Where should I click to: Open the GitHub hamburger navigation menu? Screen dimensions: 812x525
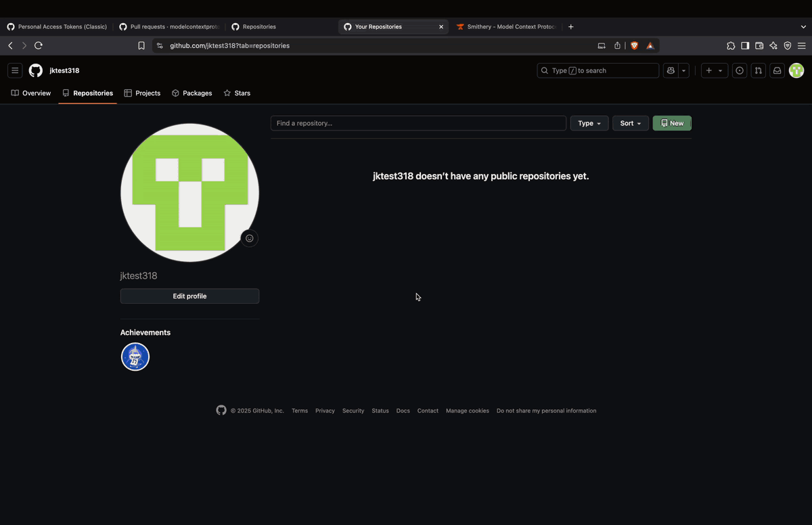(x=15, y=70)
